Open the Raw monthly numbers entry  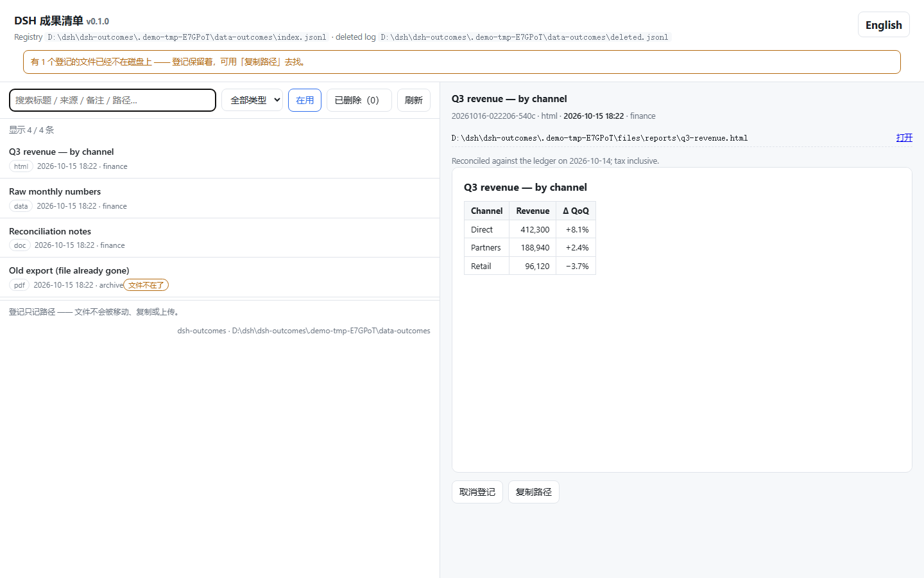coord(219,198)
